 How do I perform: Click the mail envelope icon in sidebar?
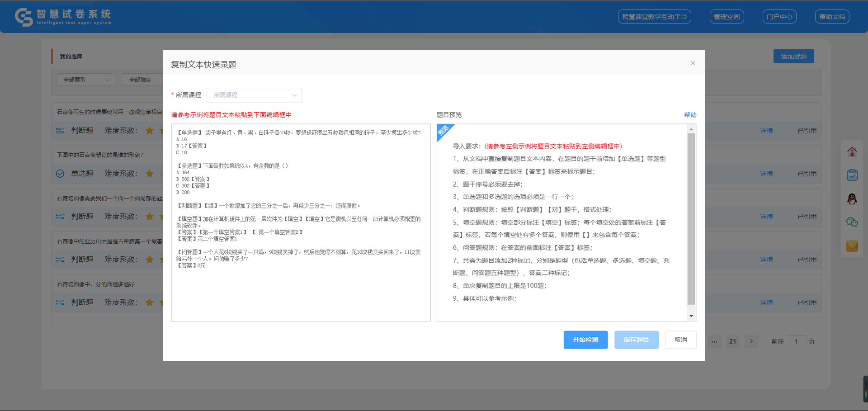click(852, 246)
